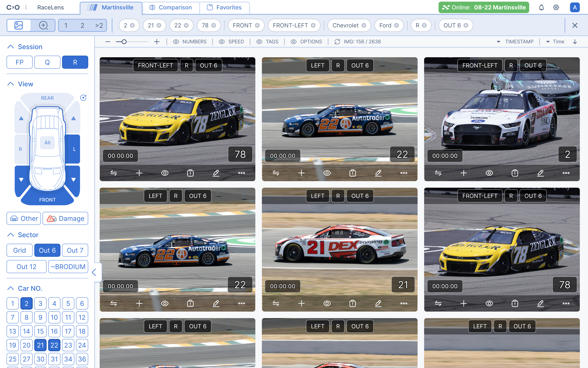Select the 1 car count option
The height and width of the screenshot is (368, 588).
click(66, 25)
